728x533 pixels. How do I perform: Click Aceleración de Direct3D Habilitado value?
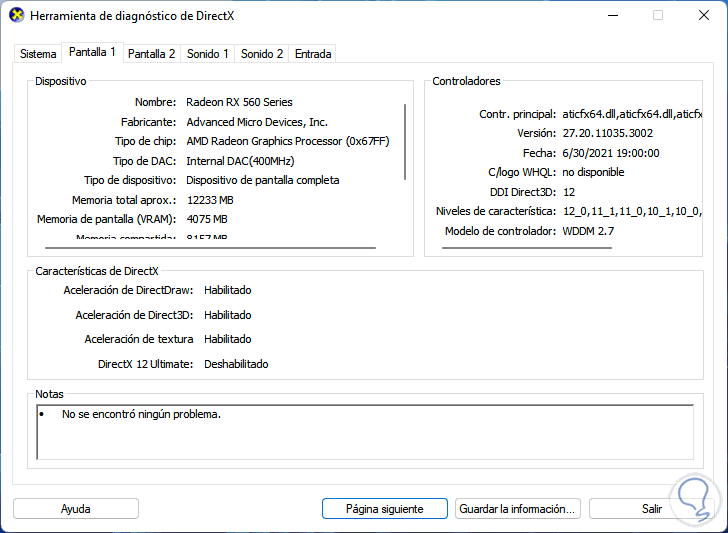tap(228, 315)
